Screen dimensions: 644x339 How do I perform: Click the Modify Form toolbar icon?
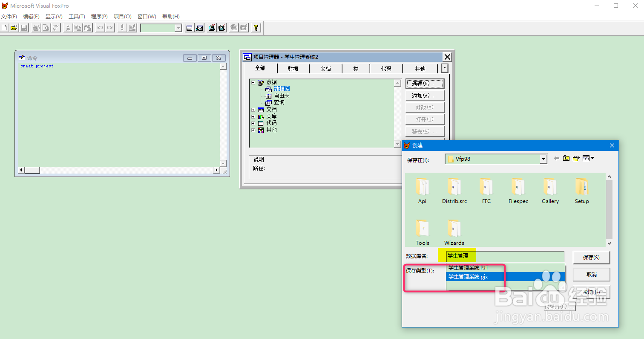click(132, 28)
